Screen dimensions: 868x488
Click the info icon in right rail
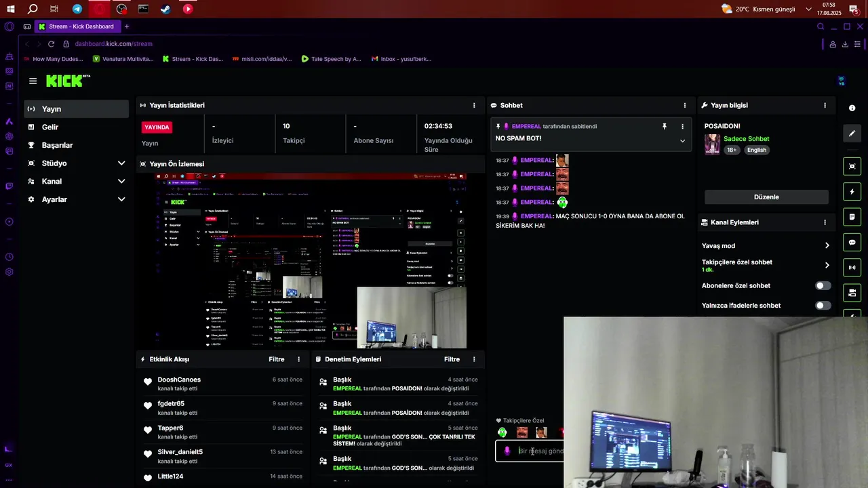852,108
